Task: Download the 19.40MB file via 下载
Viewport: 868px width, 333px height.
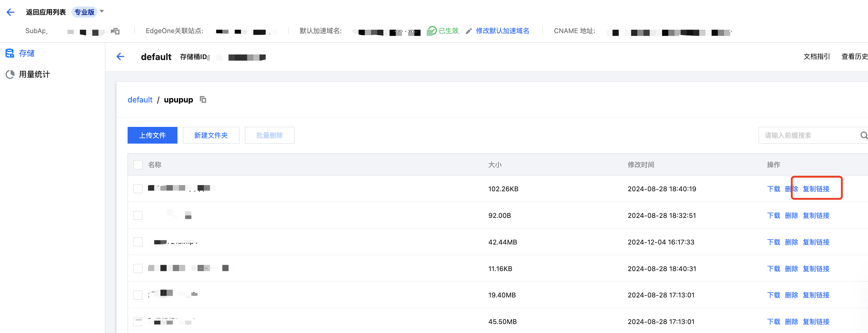Action: [x=773, y=295]
